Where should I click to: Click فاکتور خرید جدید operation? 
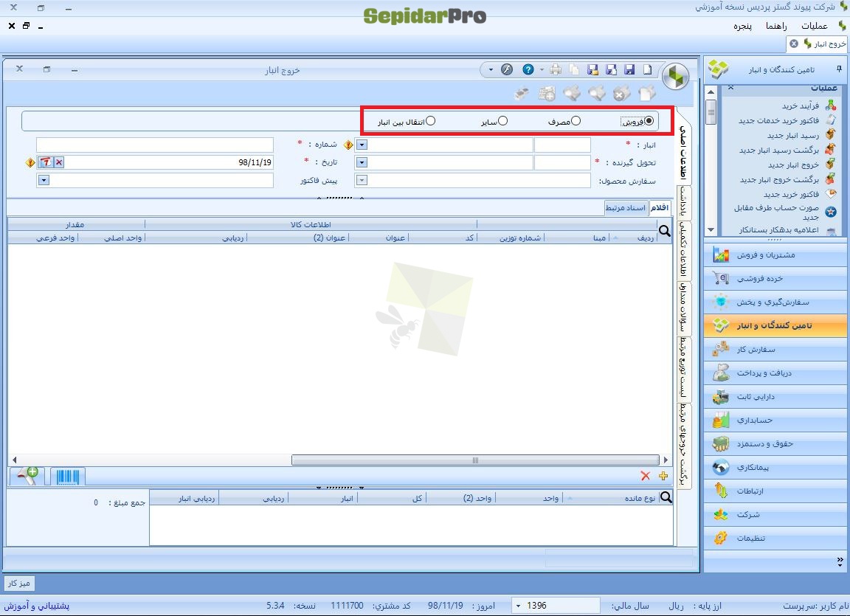pyautogui.click(x=792, y=194)
